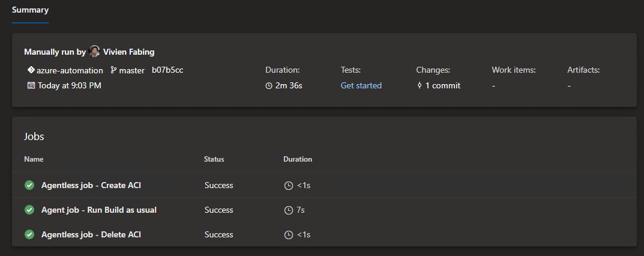Viewport: 644px width, 256px height.
Task: Click Vivien Fabing's avatar picture
Action: tap(94, 51)
